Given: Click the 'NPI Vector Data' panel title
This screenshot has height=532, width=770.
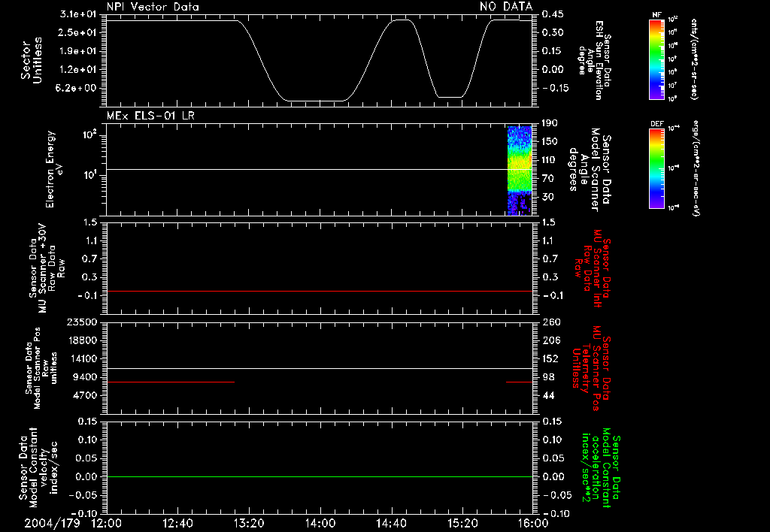Looking at the screenshot, I should click(153, 7).
